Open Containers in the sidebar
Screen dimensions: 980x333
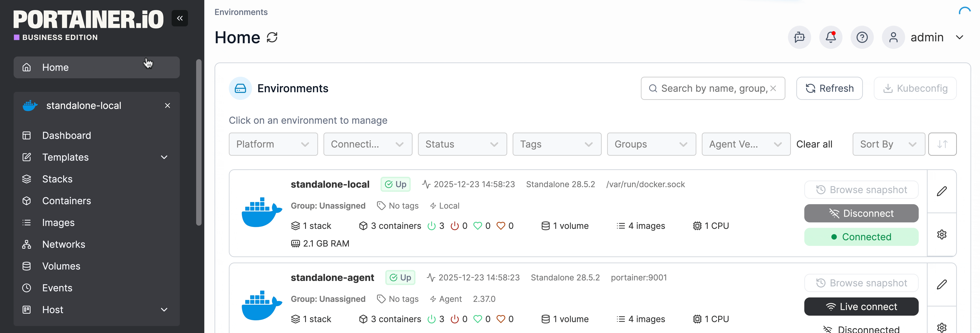tap(66, 201)
